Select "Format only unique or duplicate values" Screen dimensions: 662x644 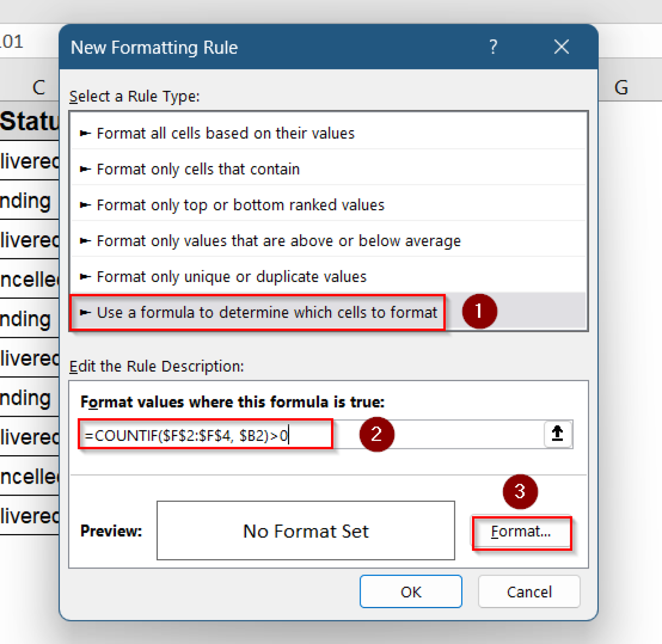[231, 276]
